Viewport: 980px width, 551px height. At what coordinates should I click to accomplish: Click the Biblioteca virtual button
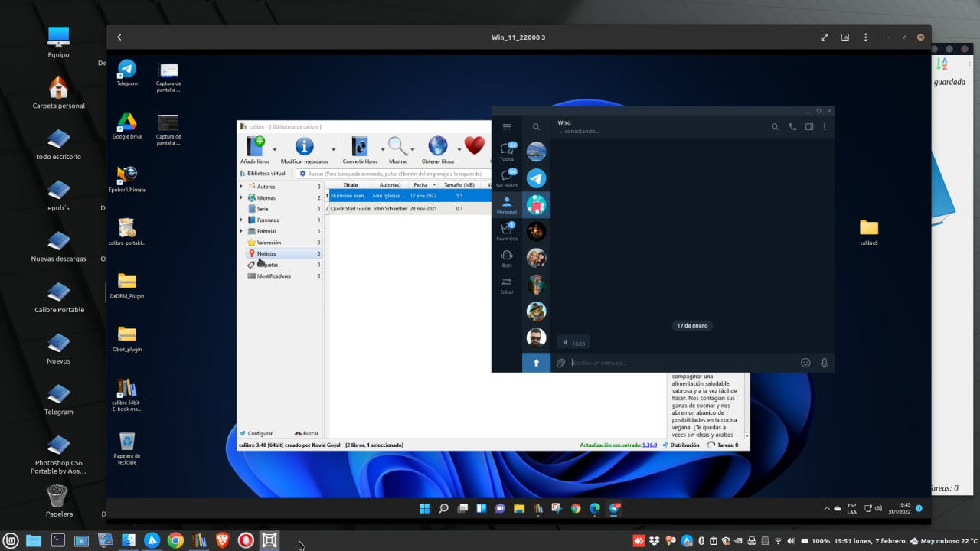point(265,174)
